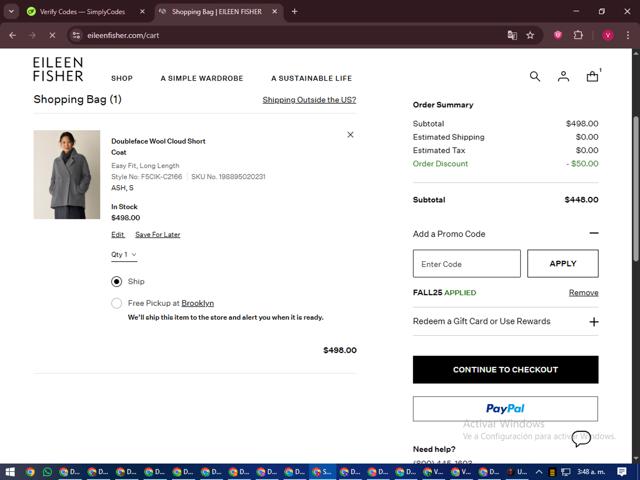Switch to the Verify Codes SimplyCodes tab

(x=84, y=12)
